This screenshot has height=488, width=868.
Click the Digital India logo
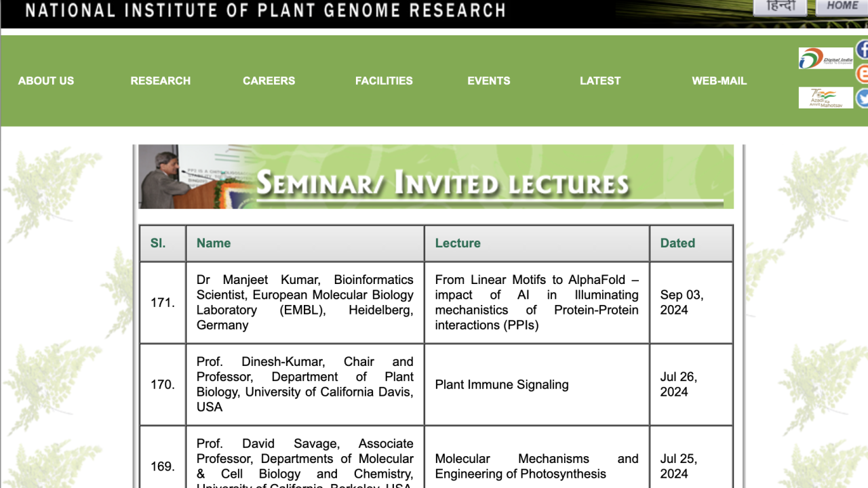pyautogui.click(x=825, y=58)
